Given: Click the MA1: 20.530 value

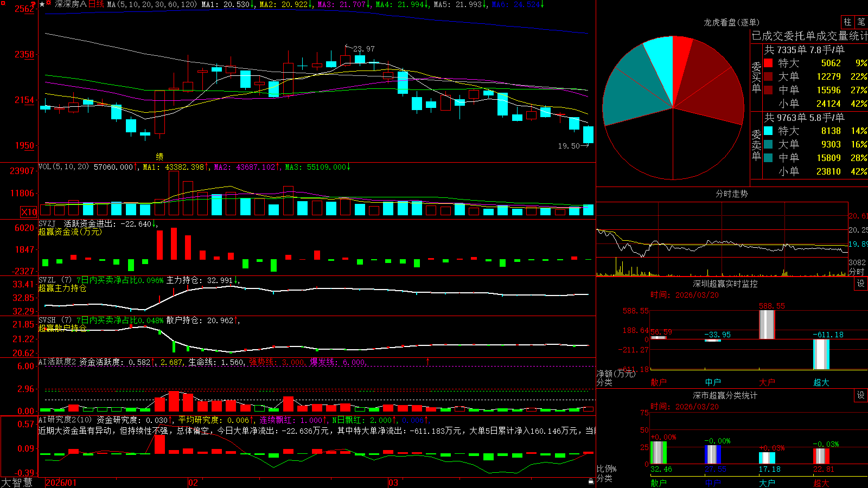Looking at the screenshot, I should (226, 4).
